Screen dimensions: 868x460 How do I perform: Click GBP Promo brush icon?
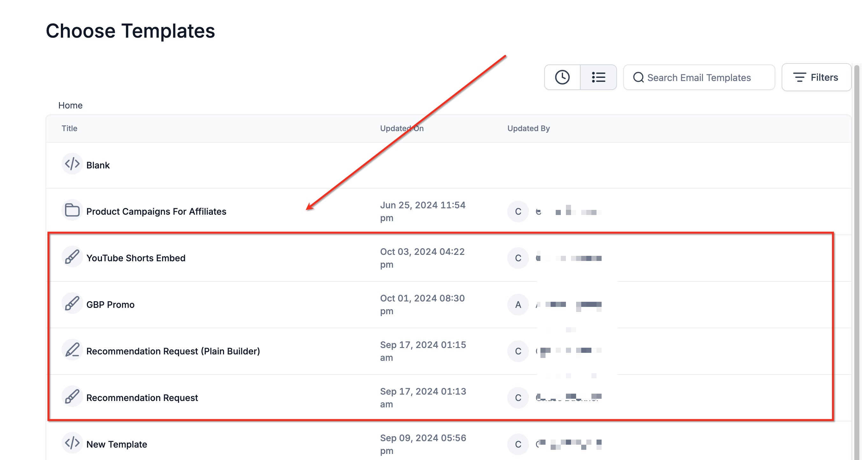click(x=72, y=303)
